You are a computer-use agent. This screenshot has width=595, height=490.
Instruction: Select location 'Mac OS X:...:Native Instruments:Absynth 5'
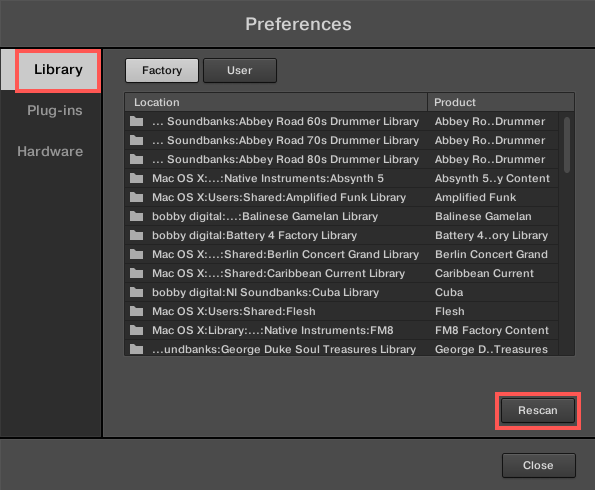click(x=268, y=178)
